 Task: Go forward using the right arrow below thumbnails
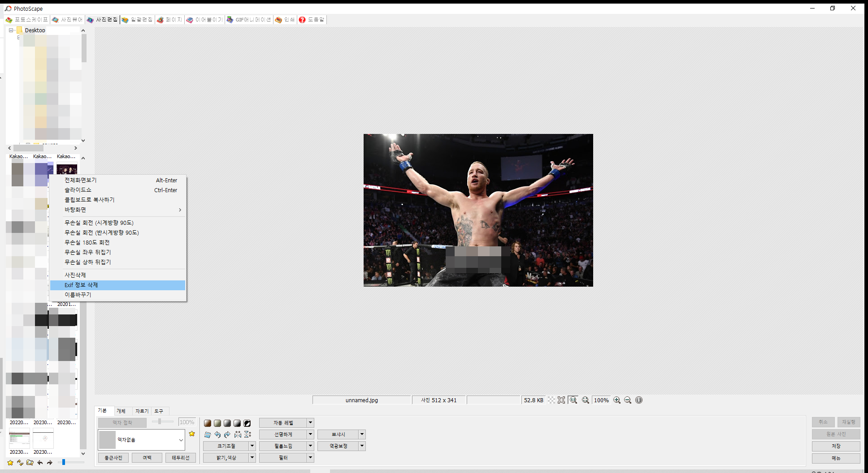pos(50,462)
